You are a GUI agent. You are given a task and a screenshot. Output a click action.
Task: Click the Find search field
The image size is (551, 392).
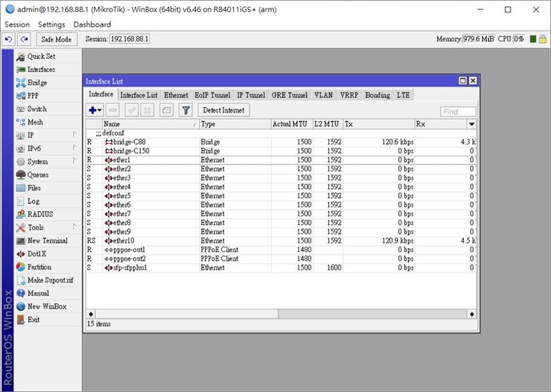pos(458,112)
